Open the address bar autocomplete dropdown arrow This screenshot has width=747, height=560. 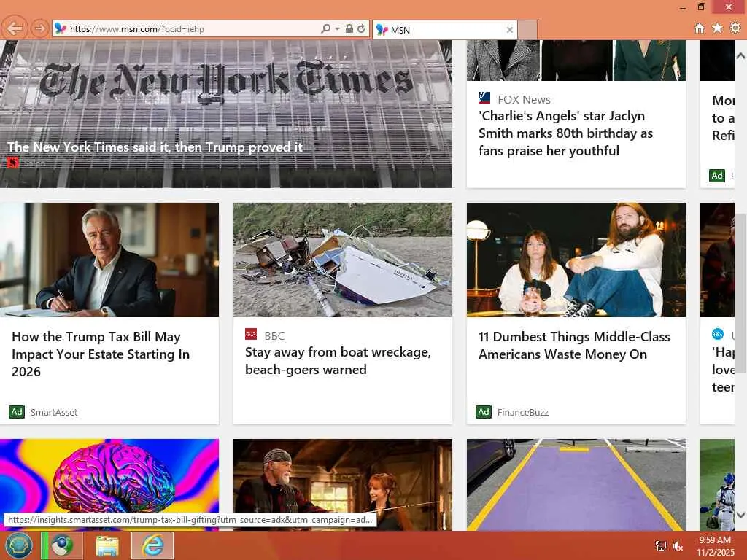(337, 28)
